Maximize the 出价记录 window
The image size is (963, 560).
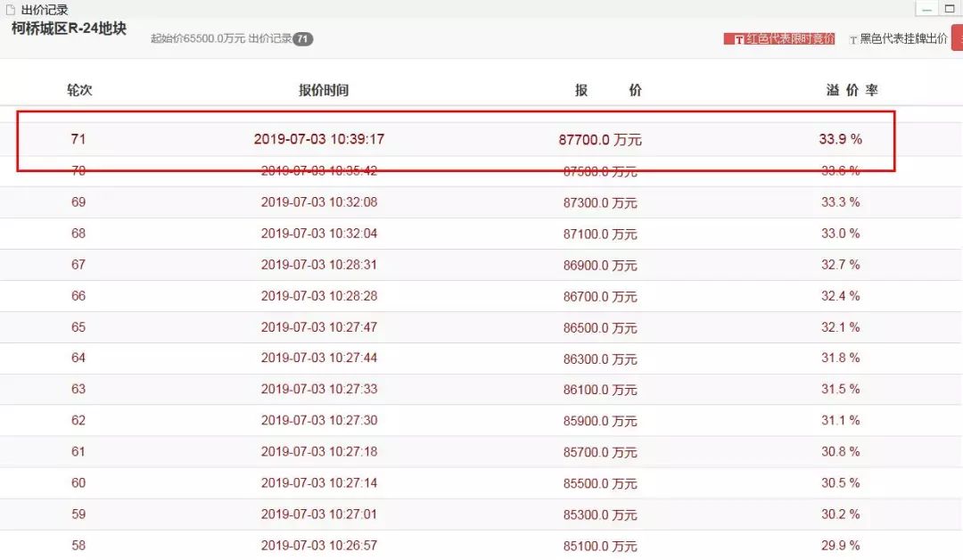click(949, 9)
